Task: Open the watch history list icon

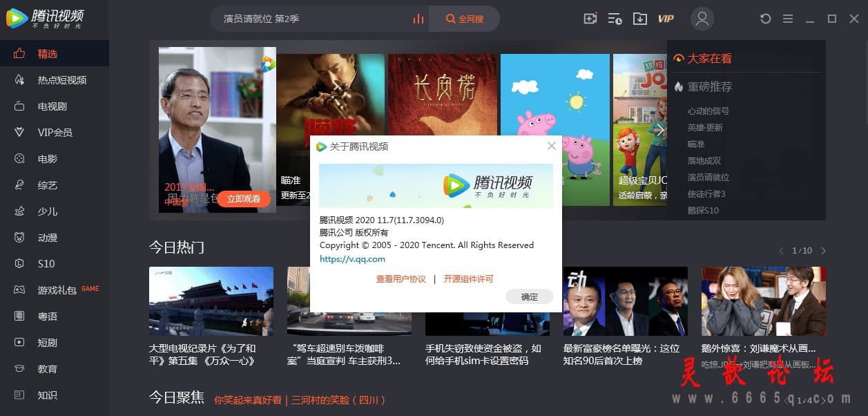Action: [615, 19]
